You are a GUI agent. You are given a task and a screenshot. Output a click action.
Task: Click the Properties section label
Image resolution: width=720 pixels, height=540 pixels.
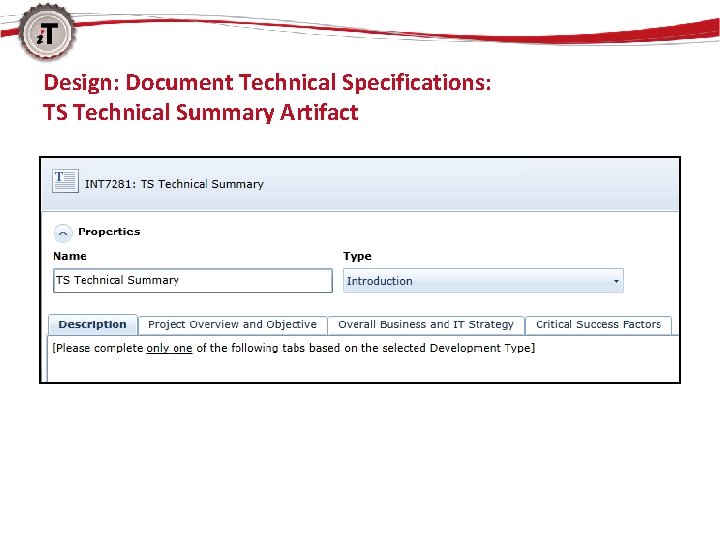pos(109,231)
